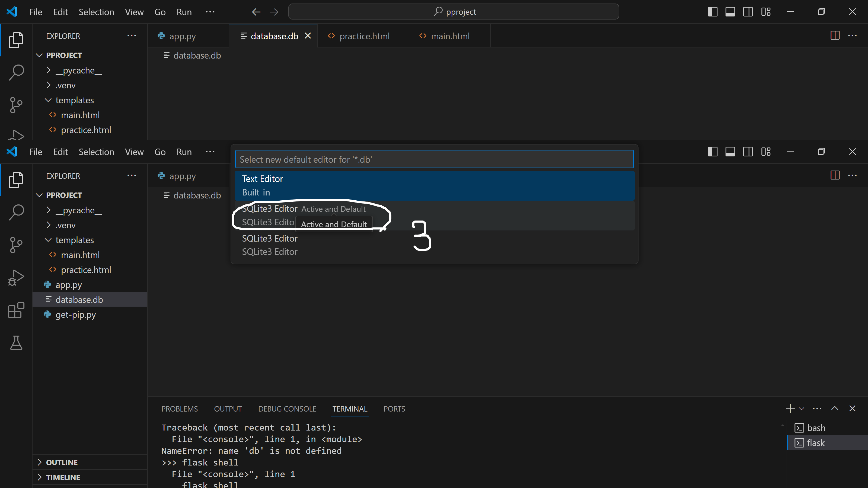Select the flask terminal session
This screenshot has width=868, height=488.
[827, 442]
